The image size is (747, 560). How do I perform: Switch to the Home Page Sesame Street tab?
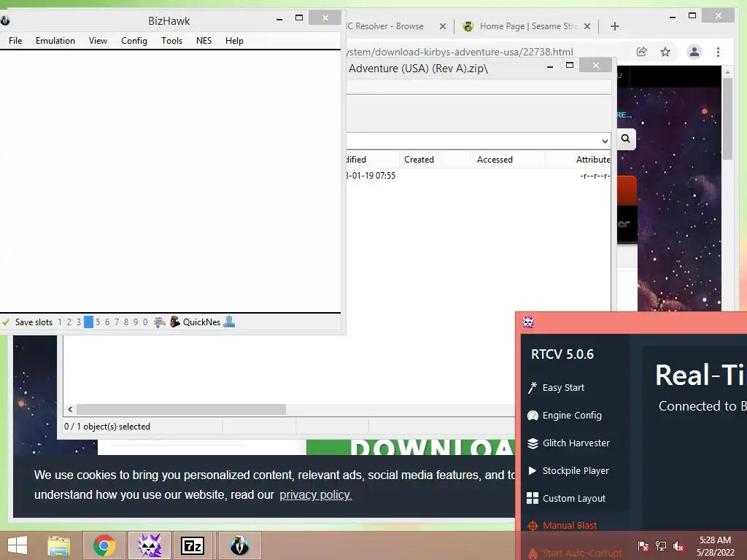click(528, 26)
